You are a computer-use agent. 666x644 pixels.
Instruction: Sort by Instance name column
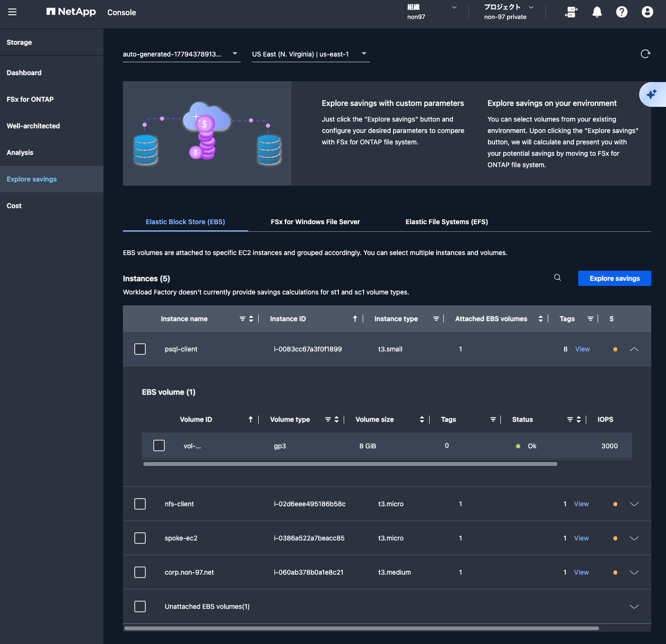pos(251,319)
